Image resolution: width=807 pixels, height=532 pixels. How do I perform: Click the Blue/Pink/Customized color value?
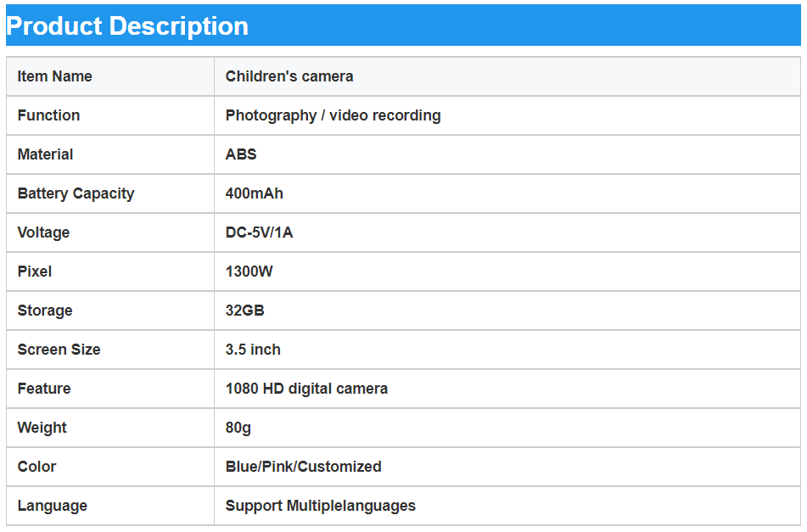[x=303, y=467]
